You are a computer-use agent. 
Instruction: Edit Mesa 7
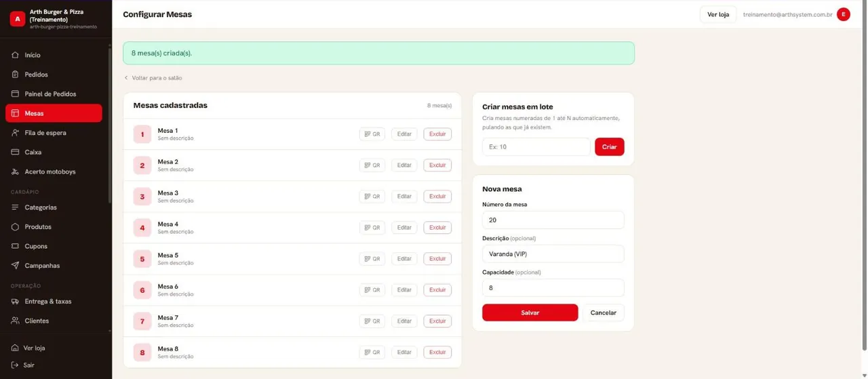404,321
